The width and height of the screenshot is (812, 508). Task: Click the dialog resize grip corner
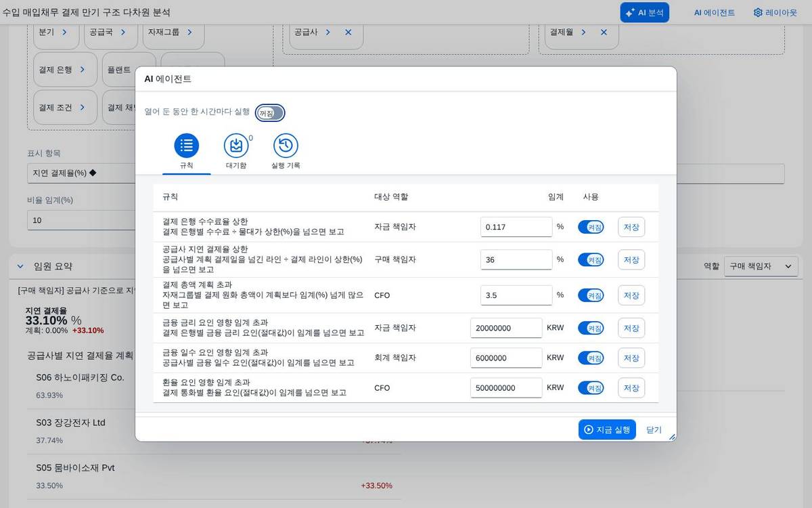point(672,437)
